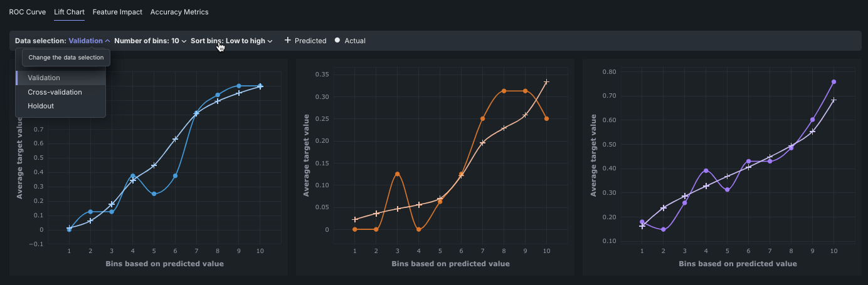Viewport: 868px width, 285px height.
Task: Click the blue actual point at bin 5
Action: (154, 194)
